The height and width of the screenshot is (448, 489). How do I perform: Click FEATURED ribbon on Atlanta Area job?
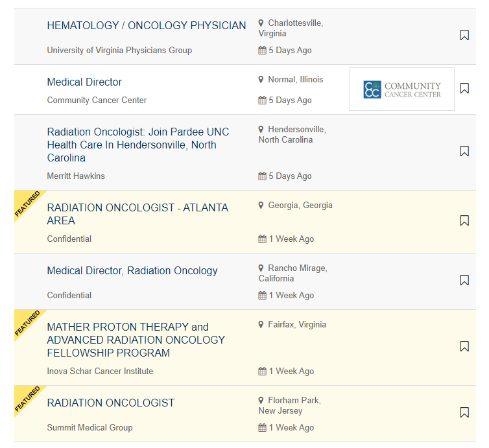[x=27, y=204]
